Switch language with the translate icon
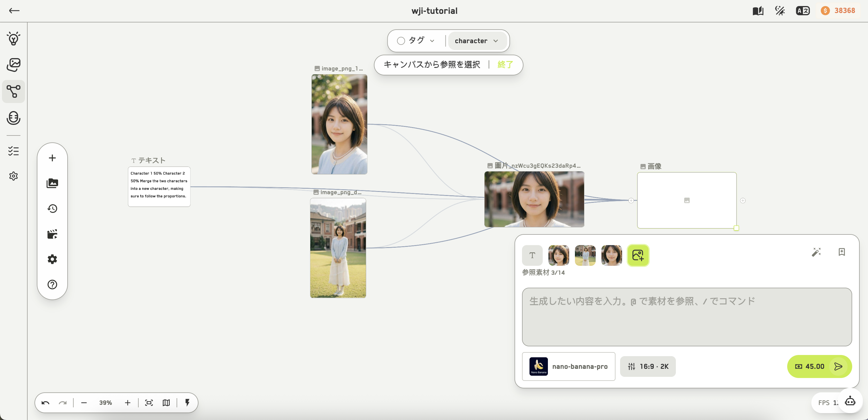 pos(803,11)
